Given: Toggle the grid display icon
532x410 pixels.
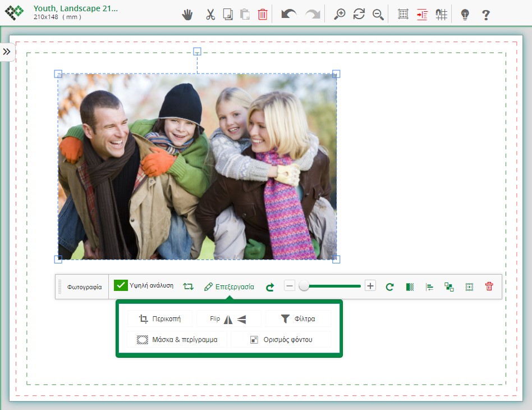Looking at the screenshot, I should (x=403, y=15).
